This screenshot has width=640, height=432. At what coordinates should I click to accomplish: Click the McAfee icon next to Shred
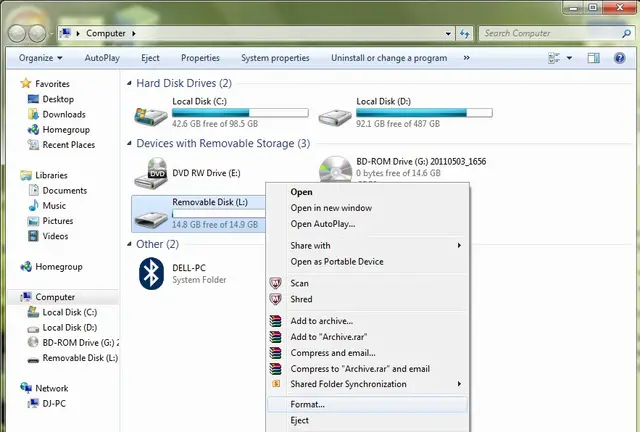[x=276, y=299]
